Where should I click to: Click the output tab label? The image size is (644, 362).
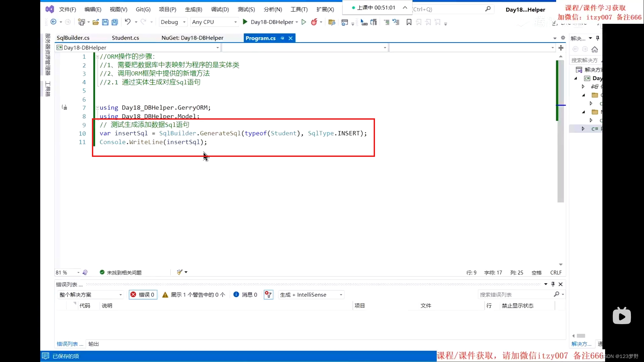93,344
